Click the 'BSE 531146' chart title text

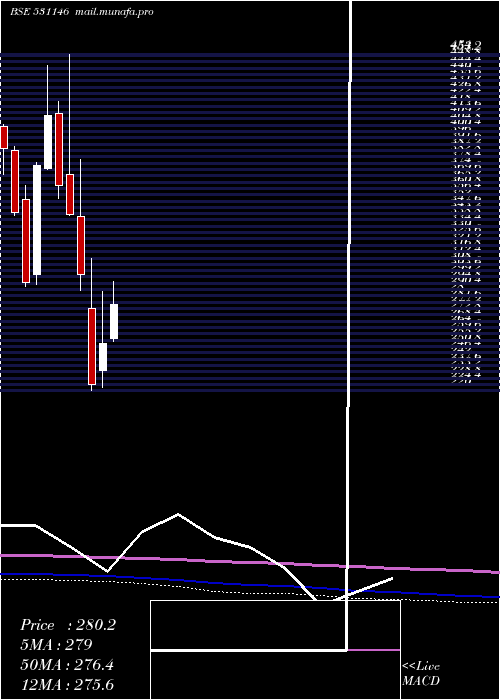[39, 12]
